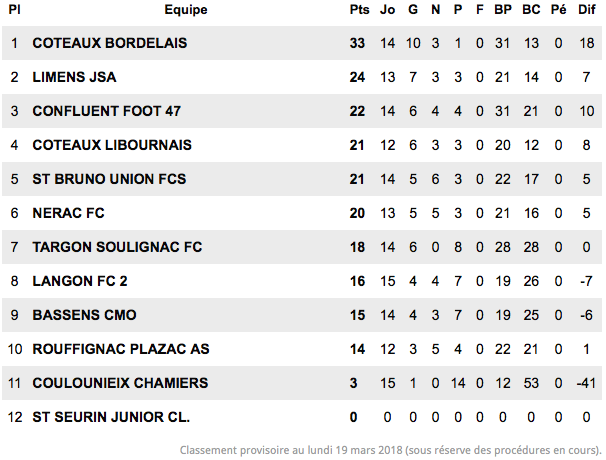The height and width of the screenshot is (460, 606).
Task: Click the COTEAUX BORDELAIS team name
Action: pyautogui.click(x=110, y=43)
